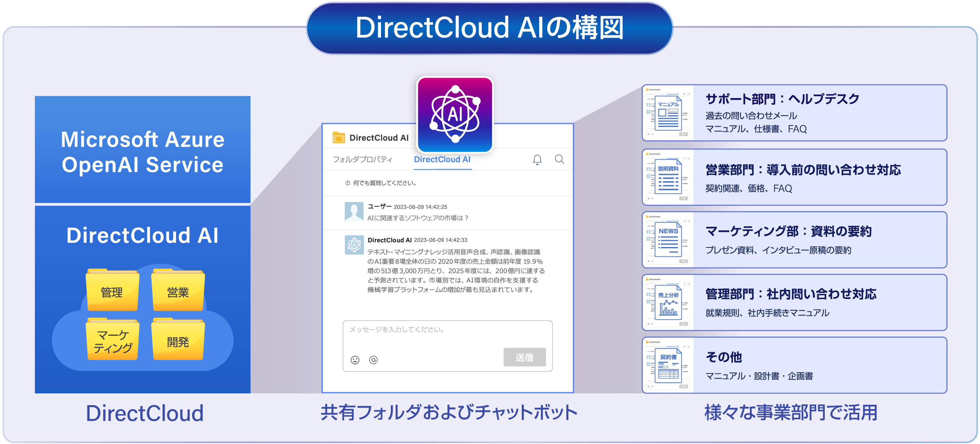The height and width of the screenshot is (444, 980).
Task: Click the 売上分析 chart document icon
Action: tap(668, 302)
